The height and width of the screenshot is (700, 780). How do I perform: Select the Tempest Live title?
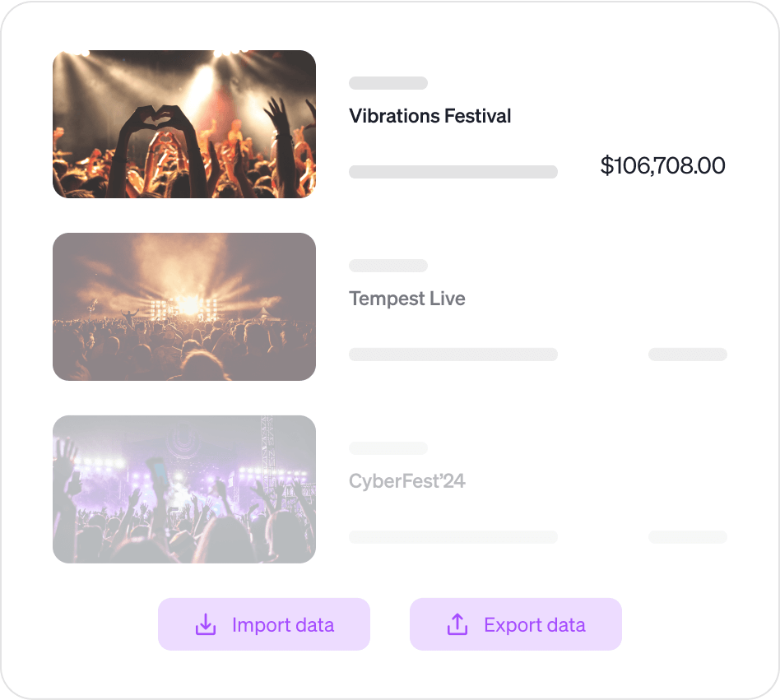point(406,299)
